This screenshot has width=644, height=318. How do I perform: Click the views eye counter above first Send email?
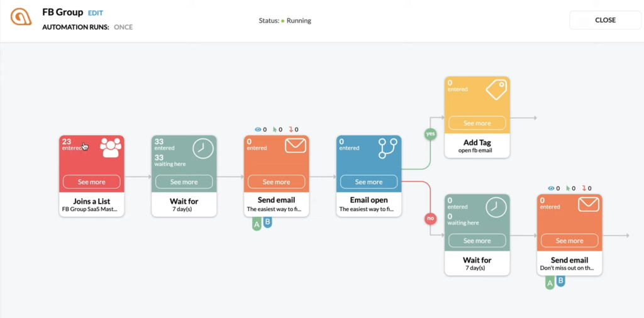[x=260, y=129]
